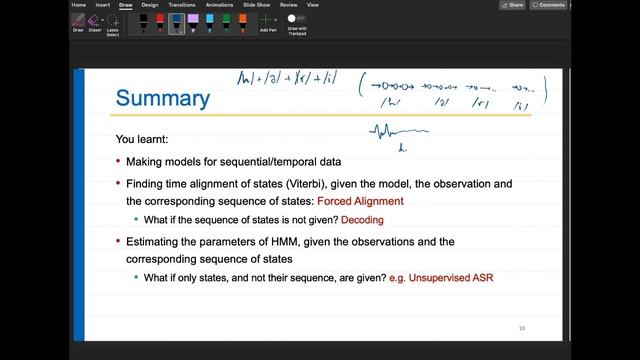Open the Home ribbon tab
640x360 pixels.
point(78,5)
